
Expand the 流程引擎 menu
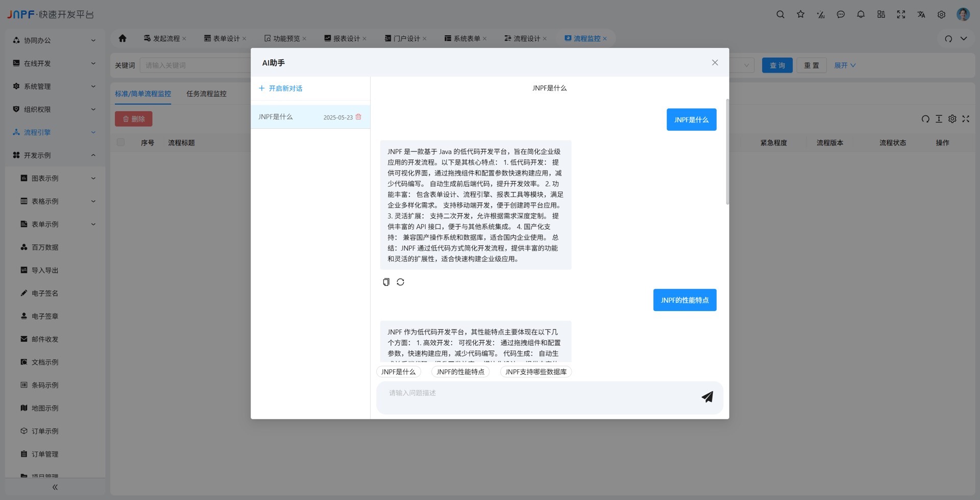pos(55,132)
